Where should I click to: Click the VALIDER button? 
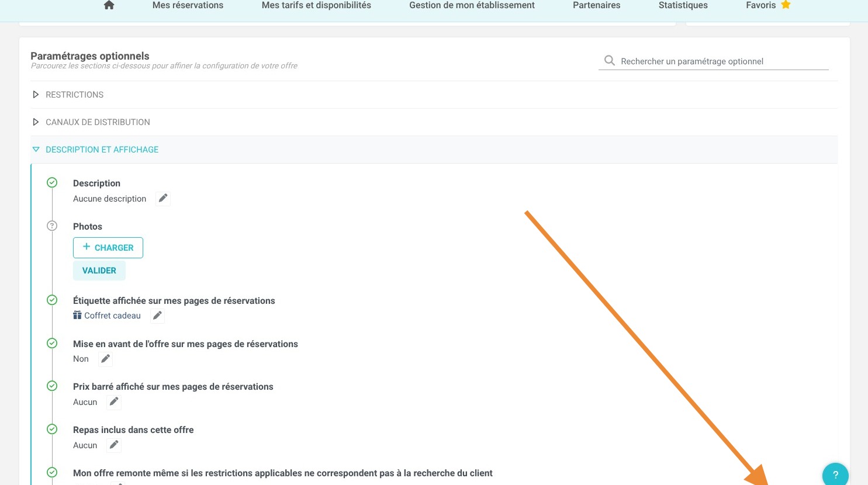click(99, 271)
